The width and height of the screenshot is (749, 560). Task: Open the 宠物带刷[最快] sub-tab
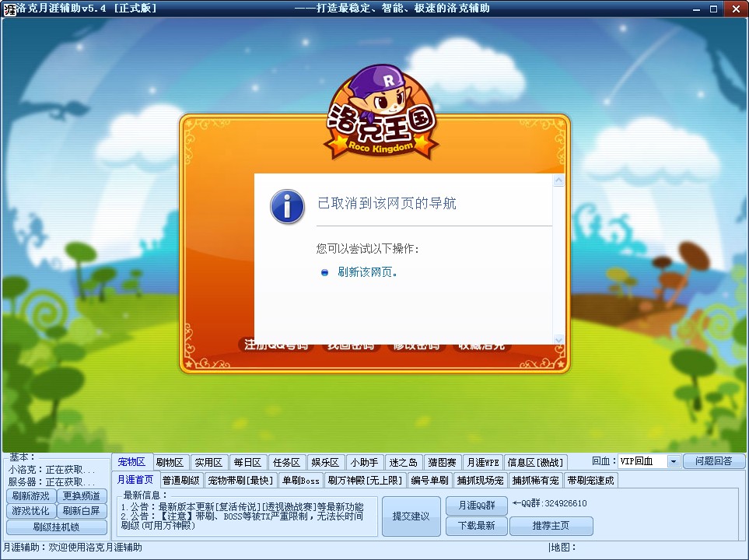click(x=241, y=480)
